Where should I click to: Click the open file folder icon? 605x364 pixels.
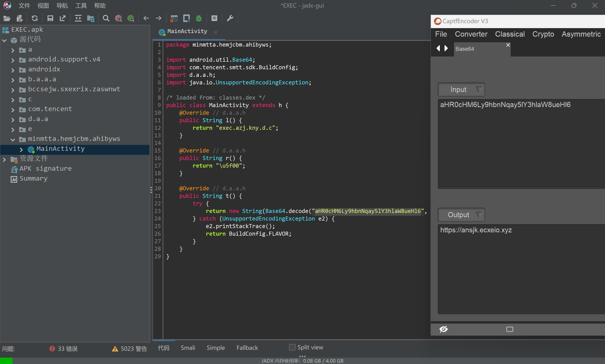pos(7,18)
